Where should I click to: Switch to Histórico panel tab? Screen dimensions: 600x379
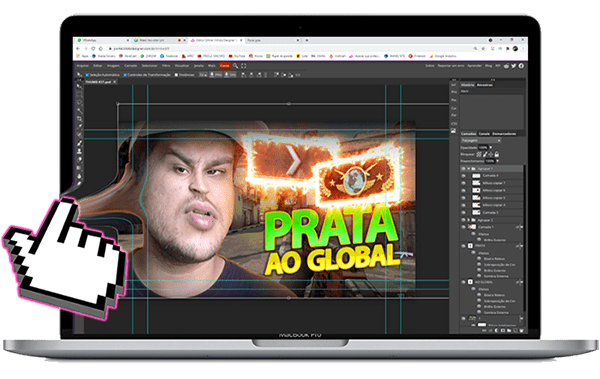468,85
